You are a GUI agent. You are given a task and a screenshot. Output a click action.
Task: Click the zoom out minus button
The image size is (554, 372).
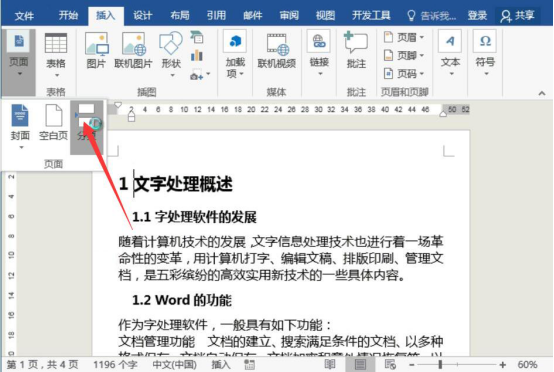412,364
